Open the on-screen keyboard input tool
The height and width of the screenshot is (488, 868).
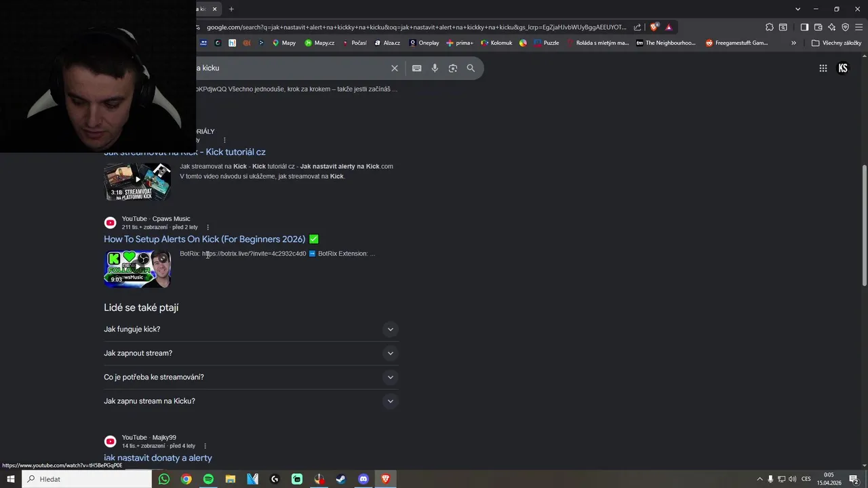[x=416, y=68]
